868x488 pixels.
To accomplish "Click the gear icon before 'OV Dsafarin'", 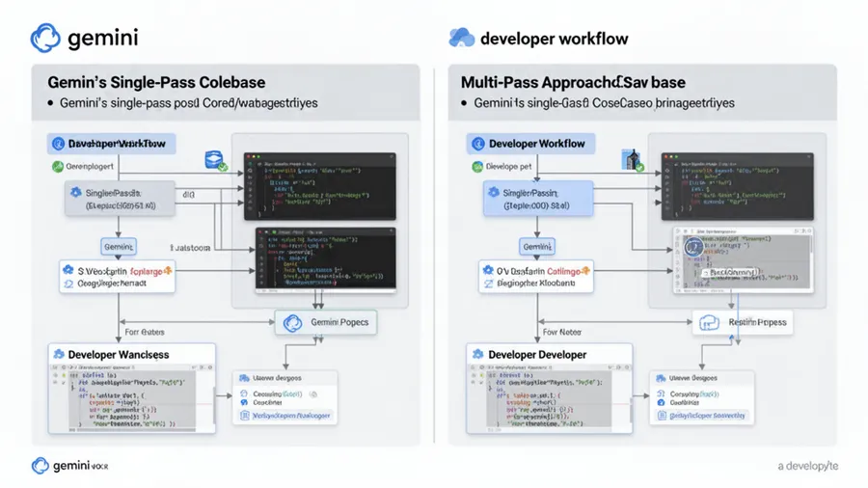I will click(x=488, y=270).
